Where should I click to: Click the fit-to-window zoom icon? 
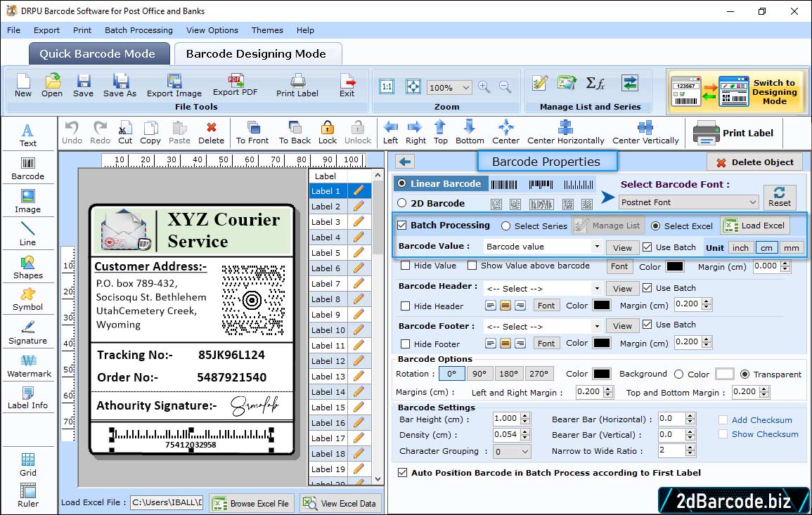point(413,87)
